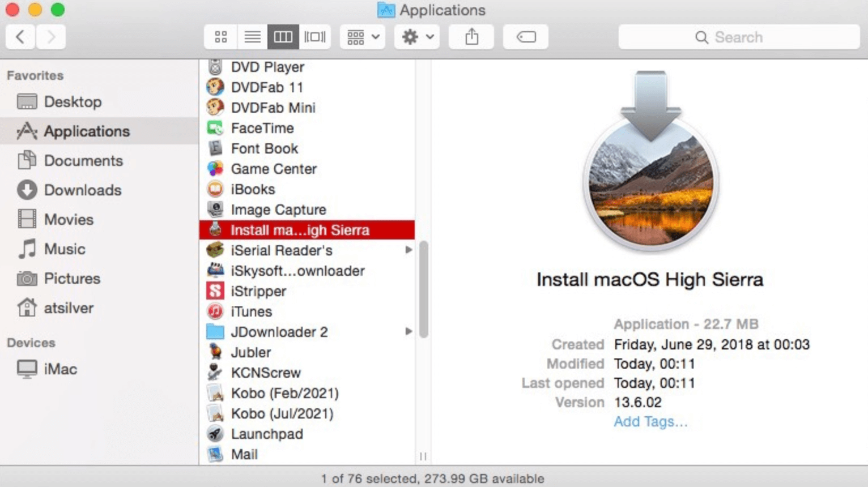Switch to icon view in the toolbar
This screenshot has width=868, height=487.
point(220,36)
